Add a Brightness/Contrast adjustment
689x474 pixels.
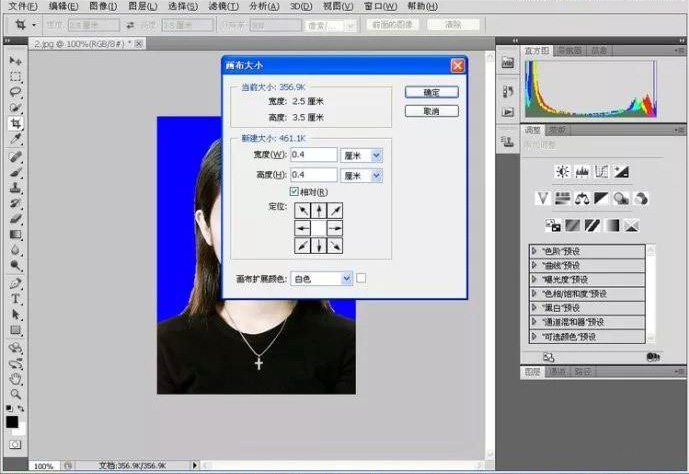tap(562, 172)
